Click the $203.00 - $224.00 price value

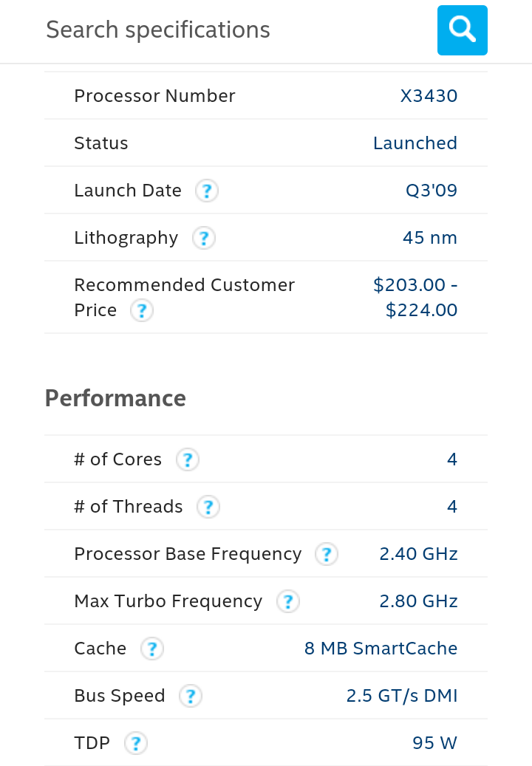tap(415, 298)
